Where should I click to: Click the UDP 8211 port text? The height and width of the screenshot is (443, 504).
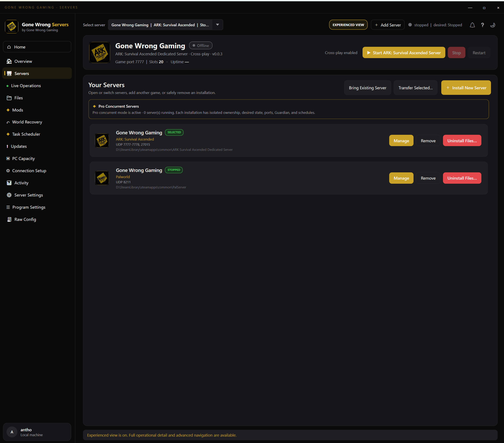123,182
